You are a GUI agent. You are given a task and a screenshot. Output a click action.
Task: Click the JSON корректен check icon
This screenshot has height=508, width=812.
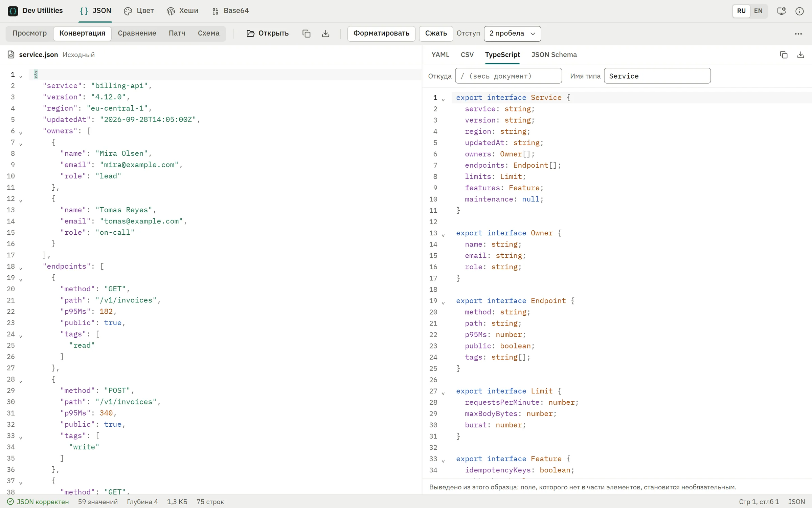click(x=10, y=502)
